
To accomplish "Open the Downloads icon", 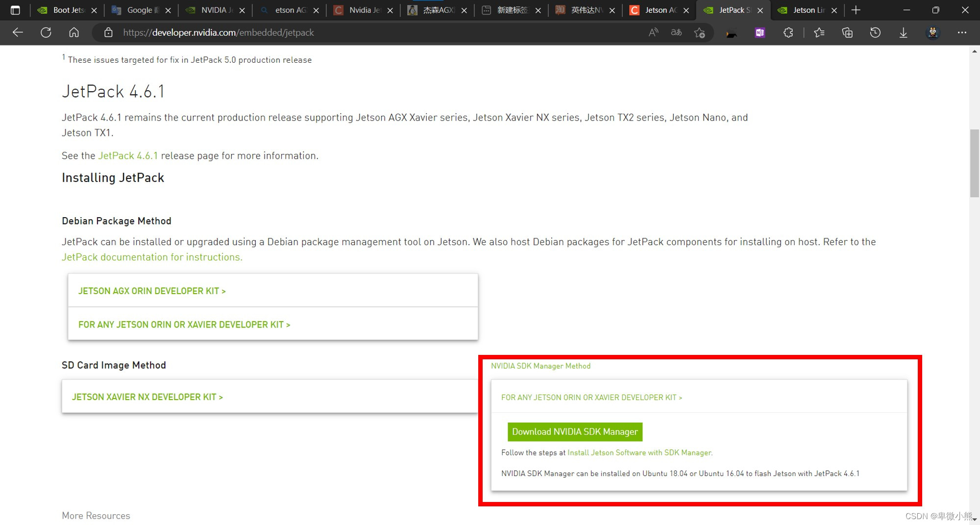I will pos(903,33).
